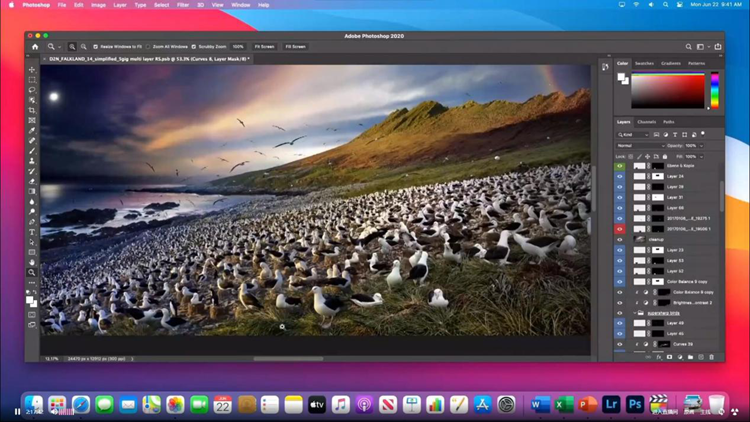Select the Frame tool
Viewport: 750px width, 422px height.
[x=32, y=120]
